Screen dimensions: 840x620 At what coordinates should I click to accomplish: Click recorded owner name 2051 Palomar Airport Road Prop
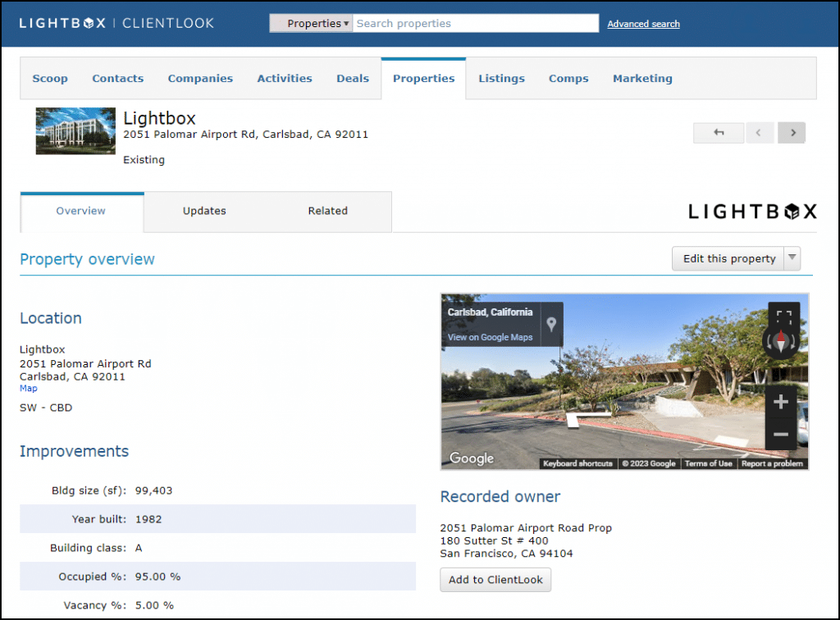[x=526, y=528]
